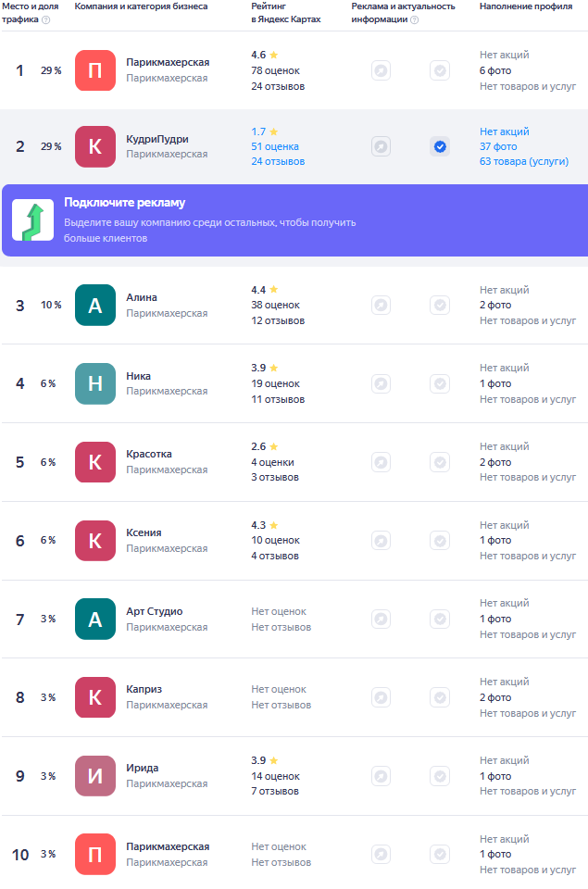Click the red 'П' logo in row 1
588x889 pixels.
[x=95, y=70]
